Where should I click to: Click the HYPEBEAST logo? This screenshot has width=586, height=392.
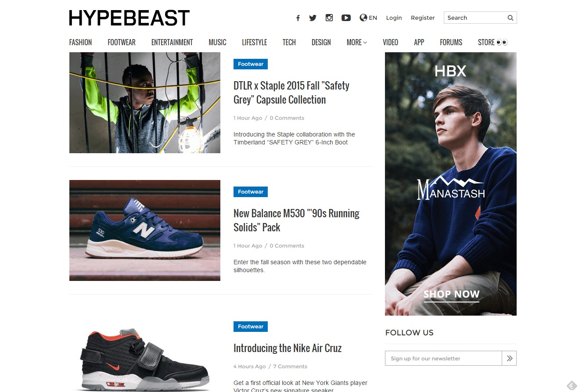(129, 18)
